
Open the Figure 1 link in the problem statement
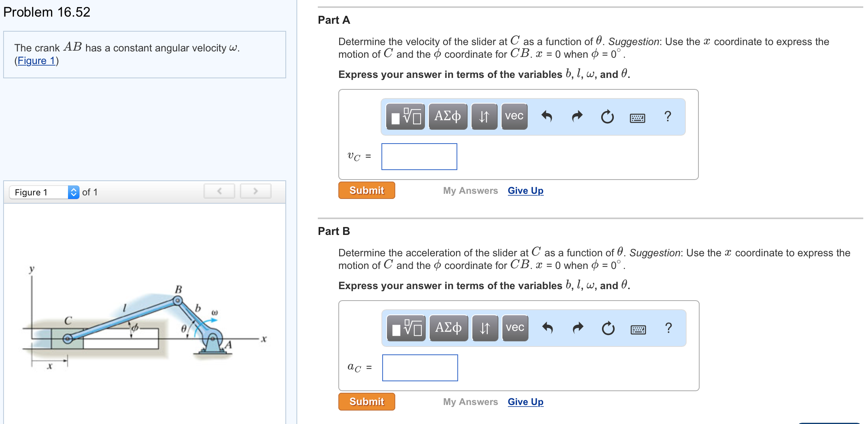36,61
